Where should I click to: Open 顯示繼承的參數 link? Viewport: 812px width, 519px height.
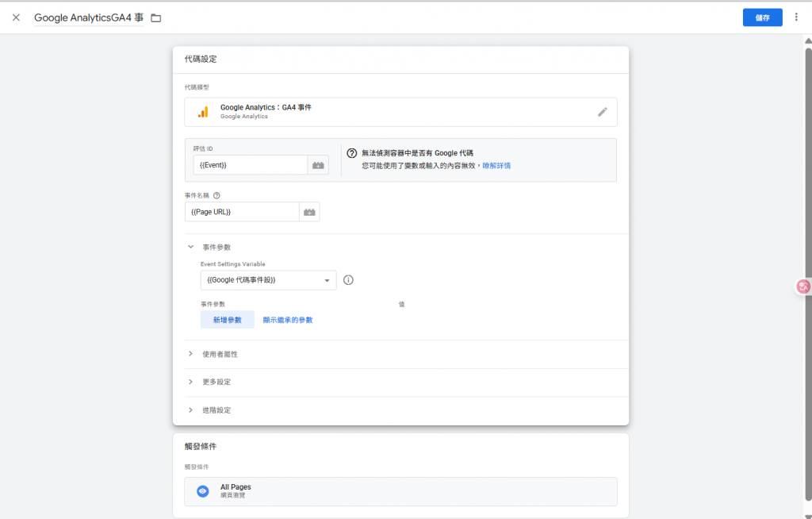[287, 320]
